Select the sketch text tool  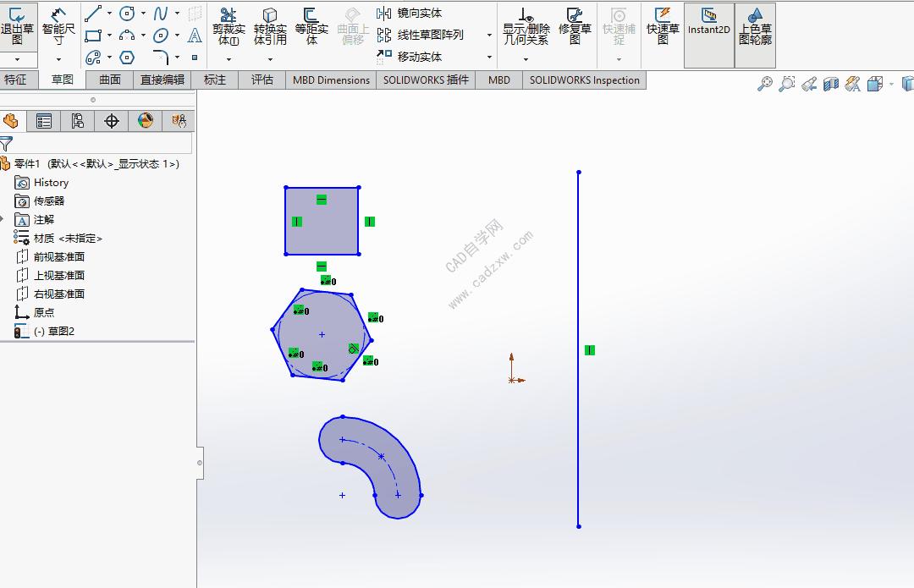(x=194, y=36)
